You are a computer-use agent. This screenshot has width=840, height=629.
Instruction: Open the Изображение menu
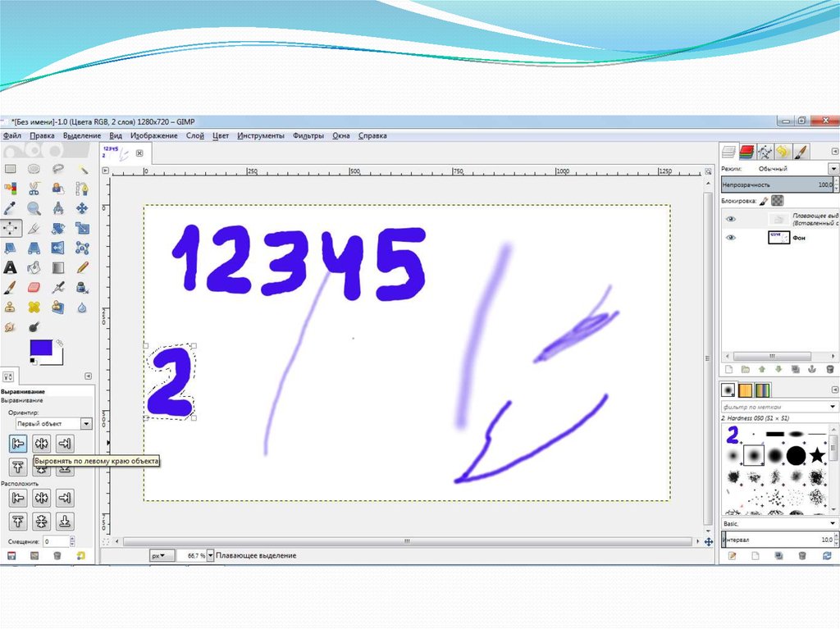[153, 136]
